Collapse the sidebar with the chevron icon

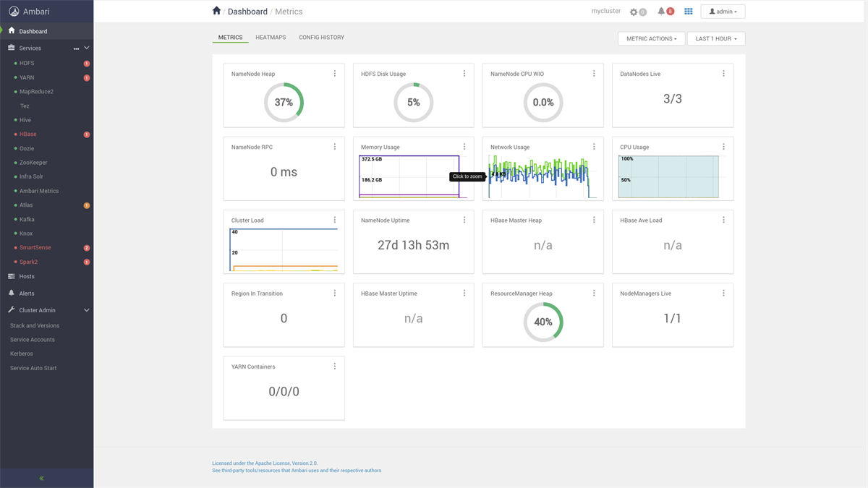tap(41, 477)
